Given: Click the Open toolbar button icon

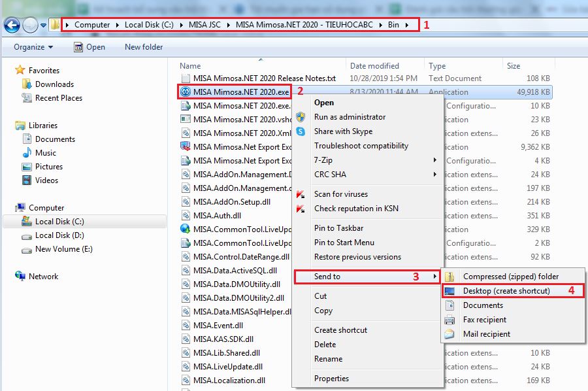Looking at the screenshot, I should [x=78, y=47].
